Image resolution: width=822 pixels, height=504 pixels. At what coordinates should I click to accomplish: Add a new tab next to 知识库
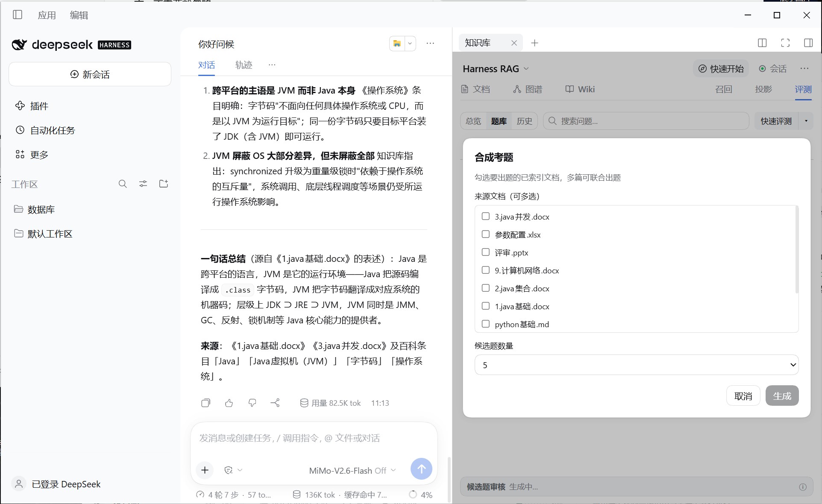coord(534,43)
